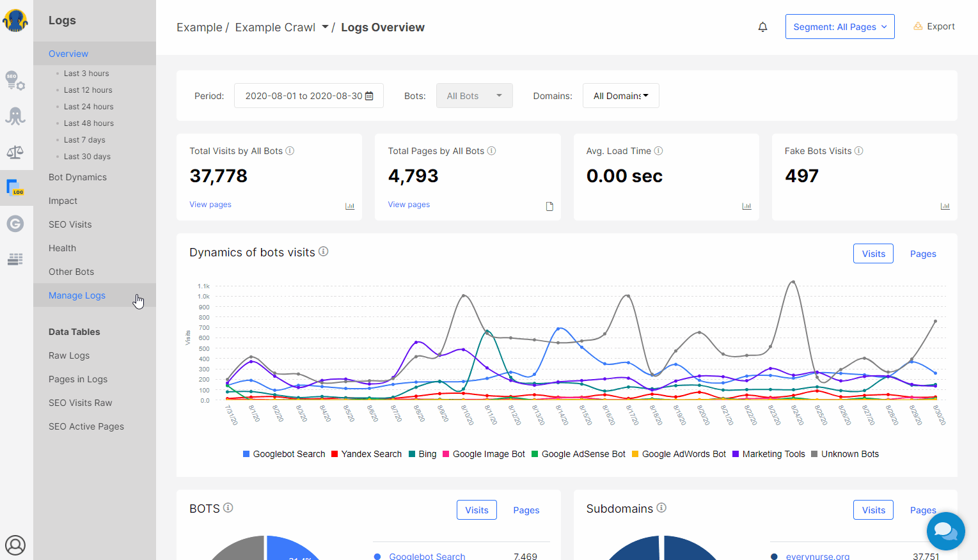The height and width of the screenshot is (560, 978).
Task: Open the octopus crawler sidebar icon
Action: point(15,116)
